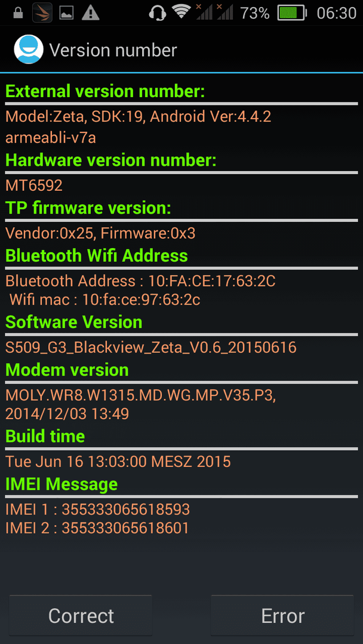Tap the bird notification icon
Screen dimensions: 363x644
point(42,13)
